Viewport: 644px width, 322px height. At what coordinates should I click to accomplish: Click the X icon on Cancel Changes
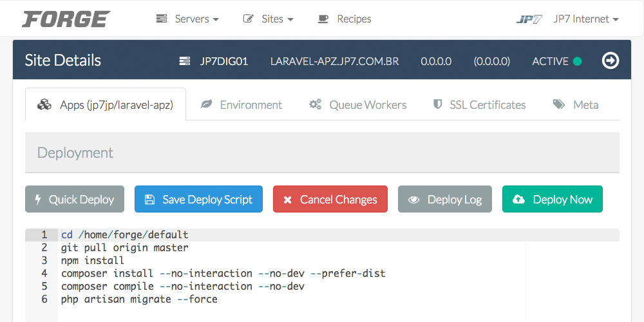[x=287, y=200]
